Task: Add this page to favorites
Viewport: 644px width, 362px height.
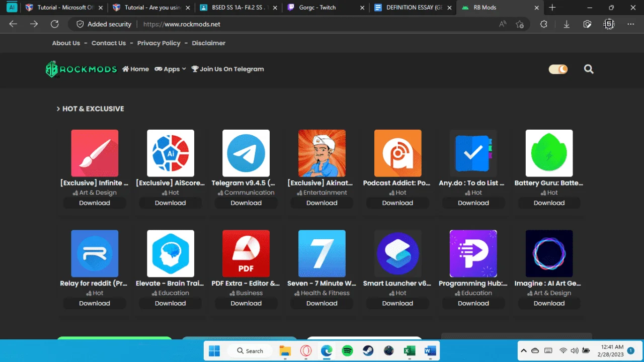Action: click(520, 24)
